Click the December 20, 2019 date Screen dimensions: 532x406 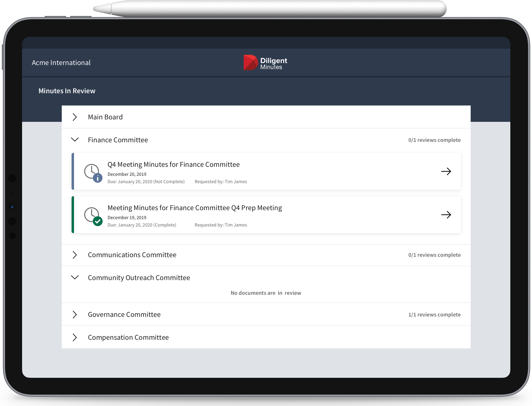pyautogui.click(x=127, y=174)
